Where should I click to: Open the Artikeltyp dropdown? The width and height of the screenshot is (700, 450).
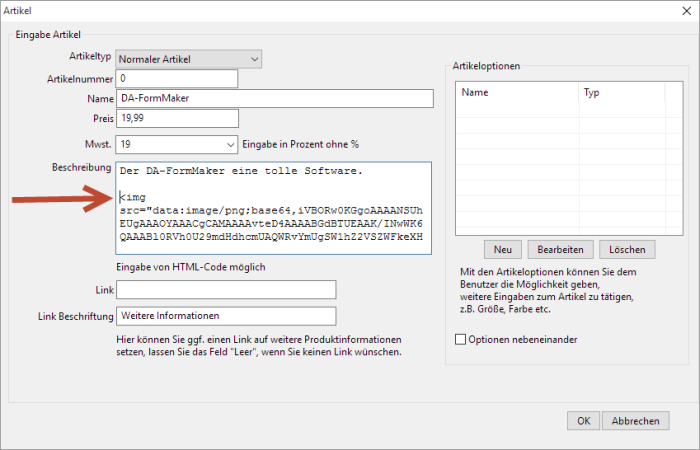(189, 59)
